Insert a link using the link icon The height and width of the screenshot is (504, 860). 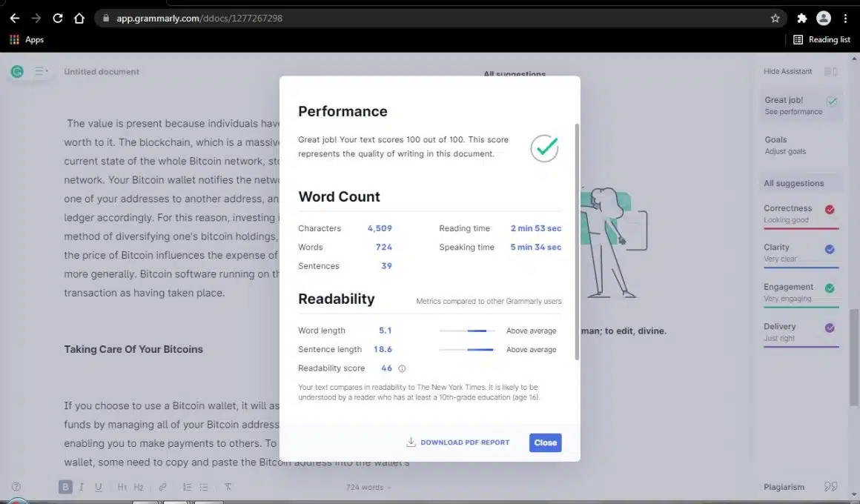pyautogui.click(x=162, y=487)
